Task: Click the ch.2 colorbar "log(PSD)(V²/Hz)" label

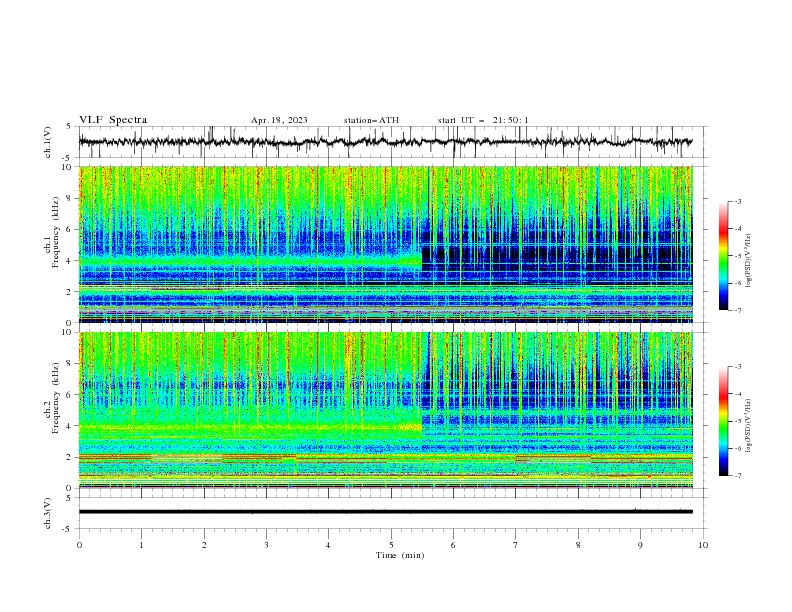Action: click(749, 426)
